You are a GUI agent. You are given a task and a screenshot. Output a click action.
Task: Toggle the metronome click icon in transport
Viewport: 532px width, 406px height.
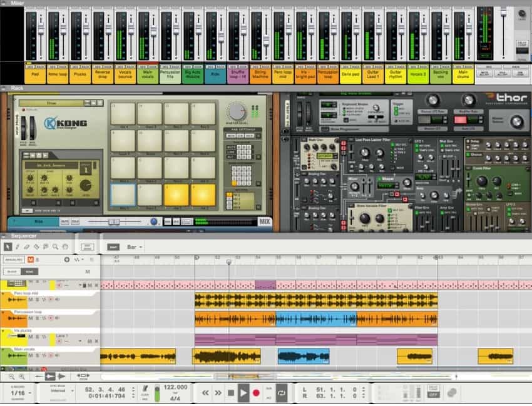pos(145,389)
